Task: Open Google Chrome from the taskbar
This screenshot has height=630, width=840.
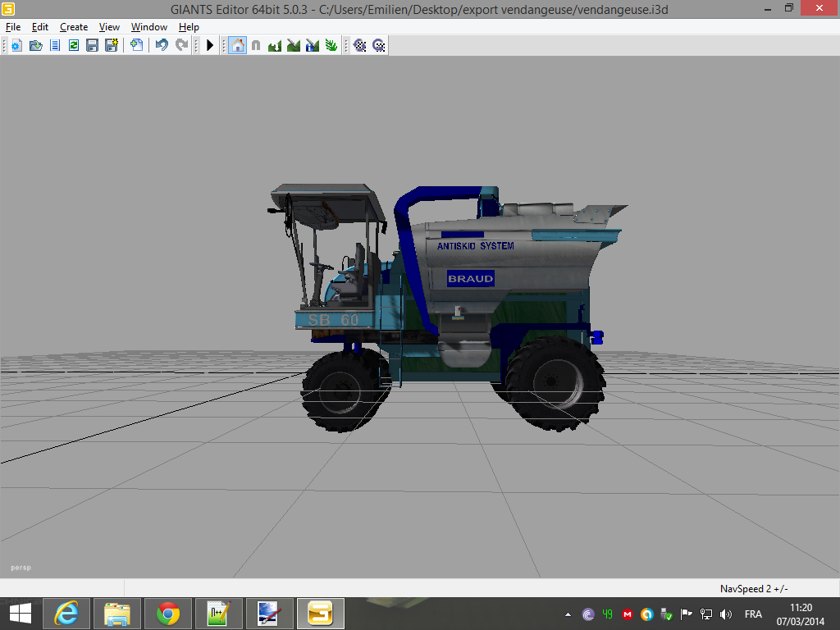Action: 167,614
